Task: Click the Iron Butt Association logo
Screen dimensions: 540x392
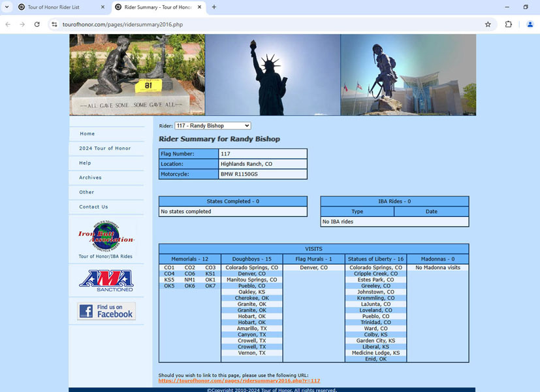Action: 106,236
